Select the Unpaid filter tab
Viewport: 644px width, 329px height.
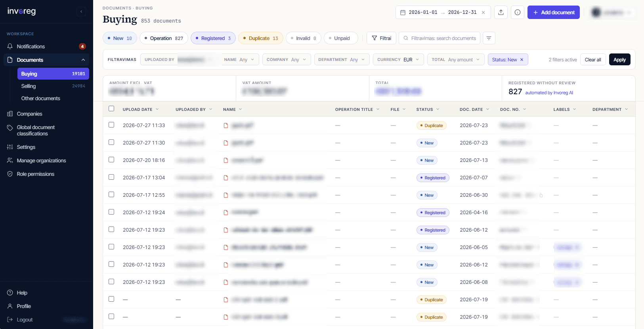point(341,38)
